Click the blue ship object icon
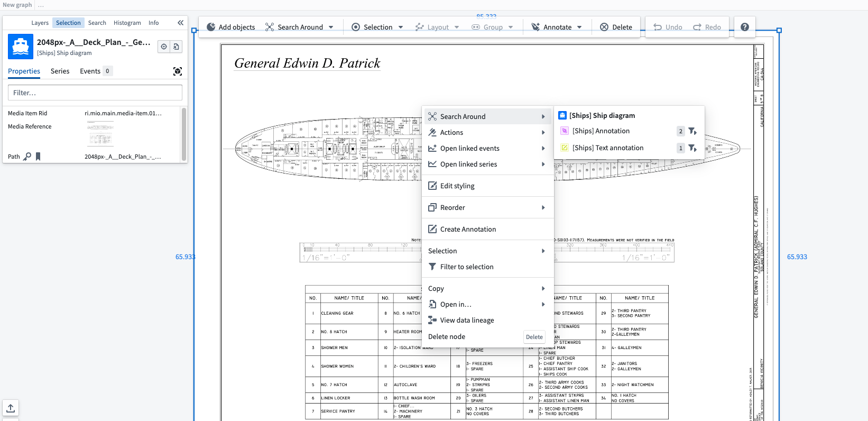This screenshot has width=868, height=421. pyautogui.click(x=21, y=47)
